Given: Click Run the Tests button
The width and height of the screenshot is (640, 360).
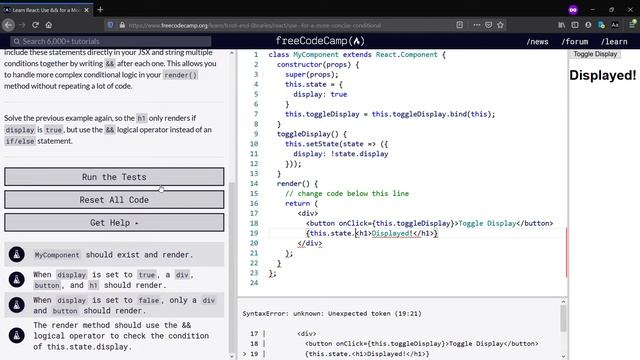Looking at the screenshot, I should tap(114, 177).
